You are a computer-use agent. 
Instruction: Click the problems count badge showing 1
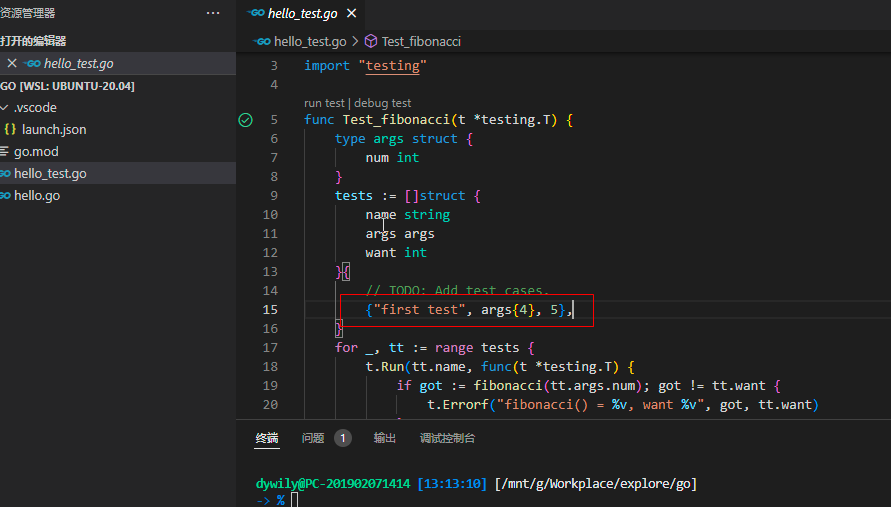[343, 438]
